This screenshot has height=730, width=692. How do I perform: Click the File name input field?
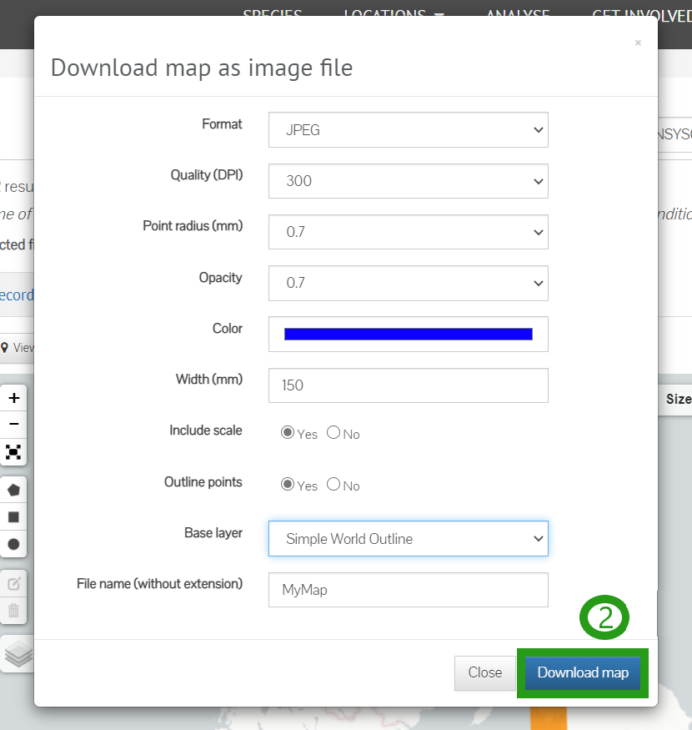(408, 590)
